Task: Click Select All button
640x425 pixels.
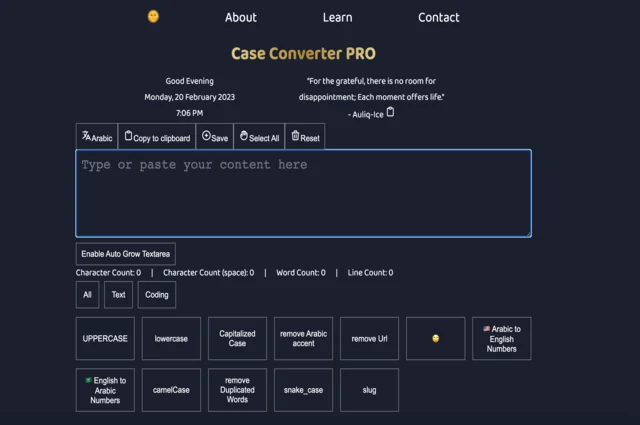Action: coord(259,136)
